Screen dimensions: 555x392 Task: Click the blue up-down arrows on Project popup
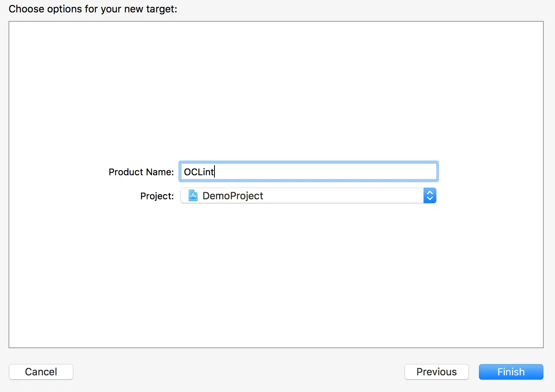coord(430,196)
